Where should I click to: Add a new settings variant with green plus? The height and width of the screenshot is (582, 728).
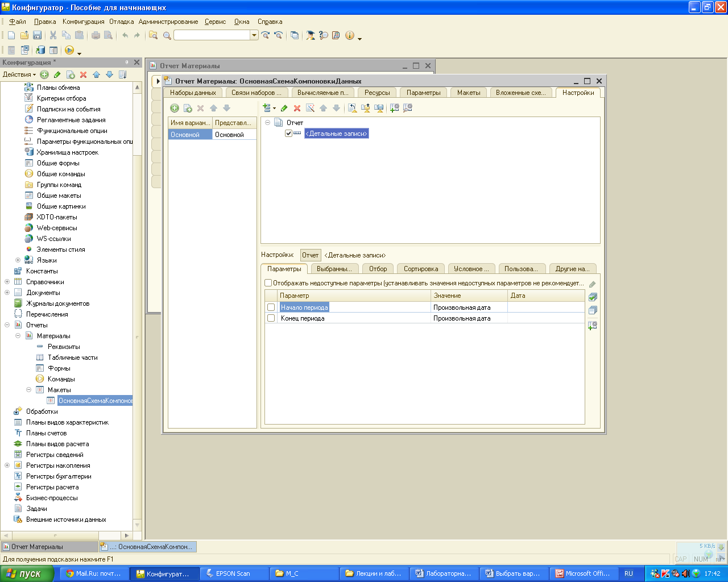(175, 108)
